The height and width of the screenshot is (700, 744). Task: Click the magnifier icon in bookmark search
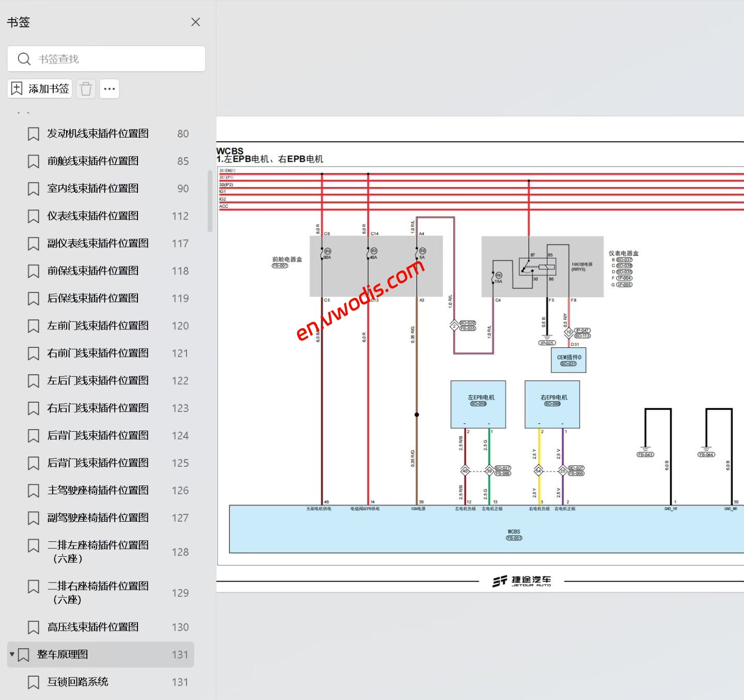24,58
